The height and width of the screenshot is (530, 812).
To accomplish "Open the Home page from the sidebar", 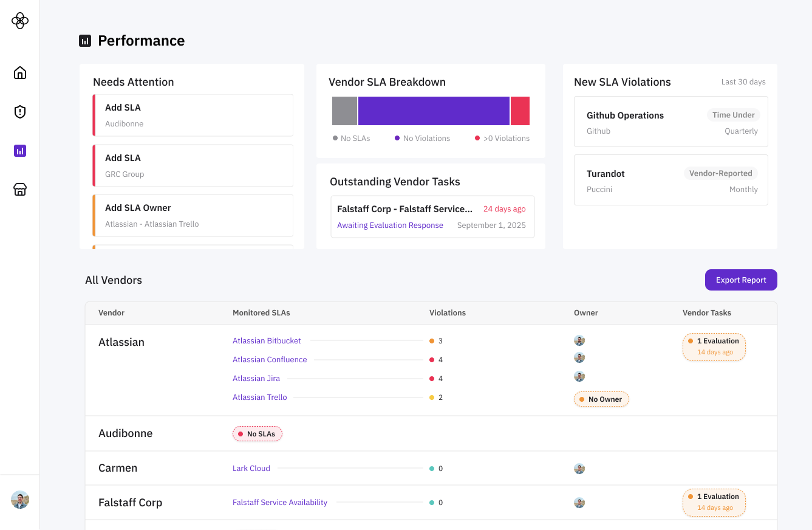I will click(20, 73).
